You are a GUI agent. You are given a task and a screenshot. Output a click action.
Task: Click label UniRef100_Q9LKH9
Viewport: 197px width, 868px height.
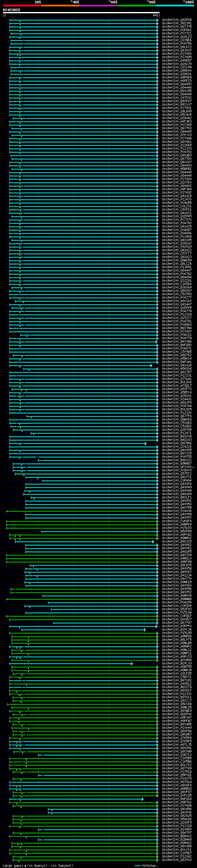tap(177, 111)
